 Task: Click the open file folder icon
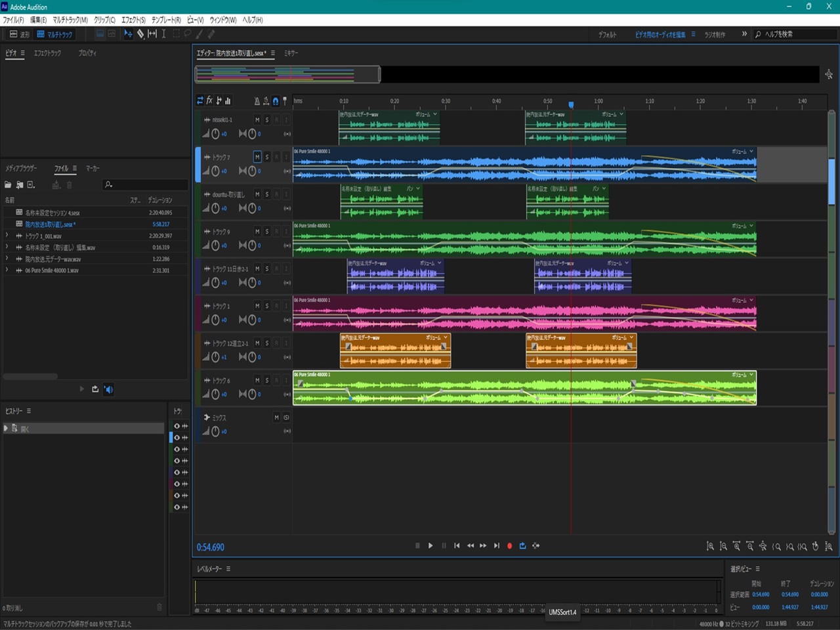[8, 185]
